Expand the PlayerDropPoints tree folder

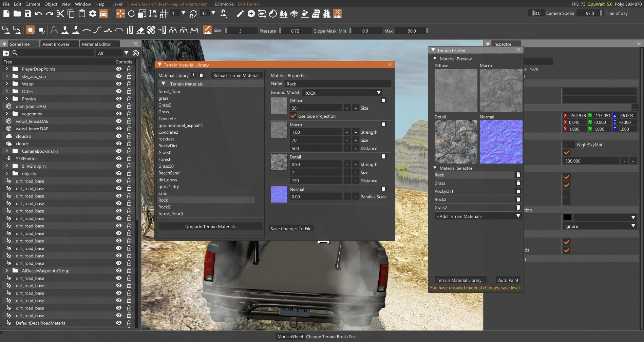click(x=7, y=69)
